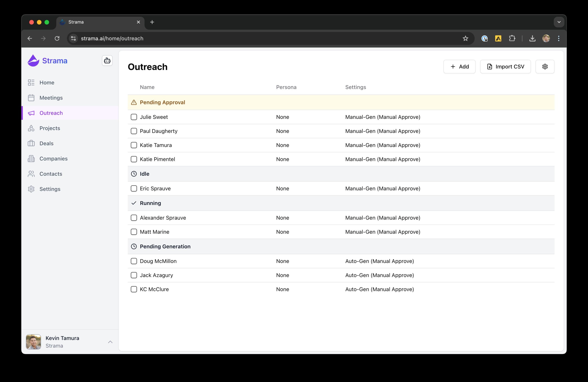Click Doug McMillon's Auto-Gen (Manual Approve) setting
Image resolution: width=588 pixels, height=382 pixels.
[x=380, y=261]
